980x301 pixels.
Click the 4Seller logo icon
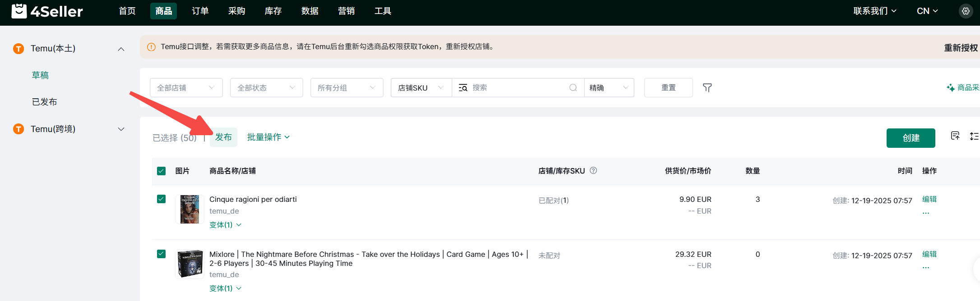point(19,11)
